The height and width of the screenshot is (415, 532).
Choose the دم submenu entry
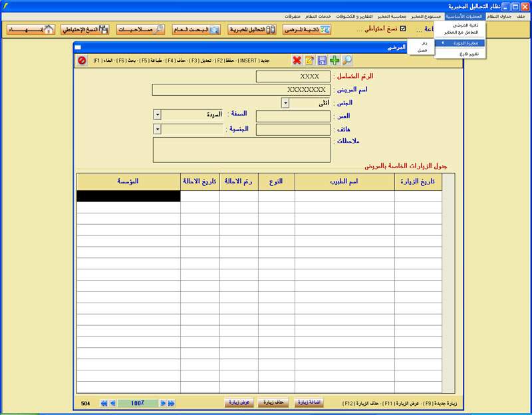(424, 43)
